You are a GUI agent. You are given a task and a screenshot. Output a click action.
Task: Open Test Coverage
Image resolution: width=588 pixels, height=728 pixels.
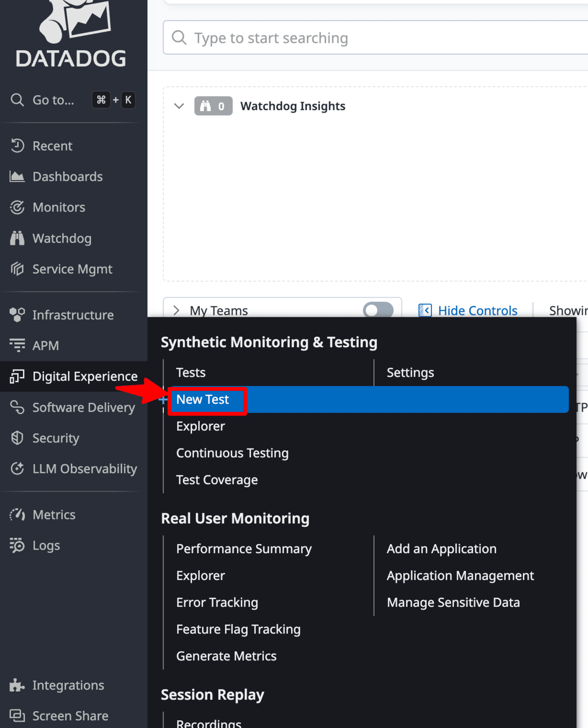click(217, 480)
